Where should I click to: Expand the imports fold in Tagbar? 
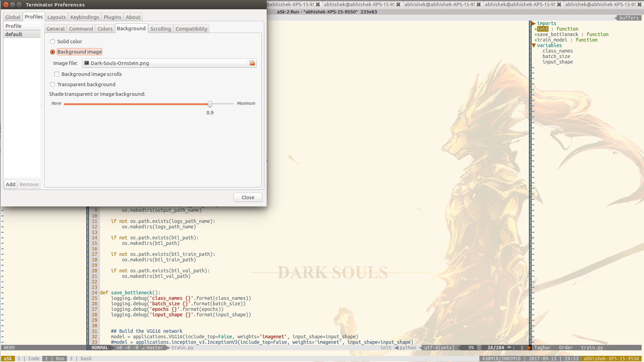[534, 23]
